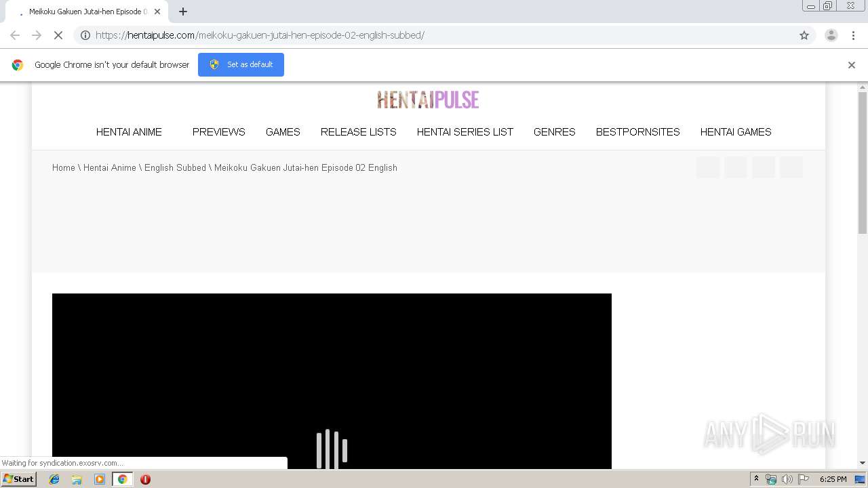Open the Hentai Anime breadcrumb link
The width and height of the screenshot is (868, 488).
[x=110, y=168]
